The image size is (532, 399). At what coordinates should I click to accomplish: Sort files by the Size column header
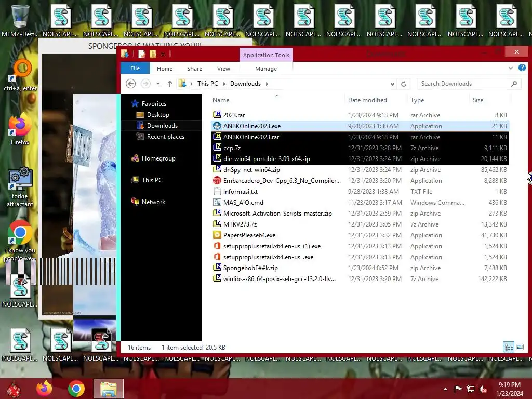(478, 100)
